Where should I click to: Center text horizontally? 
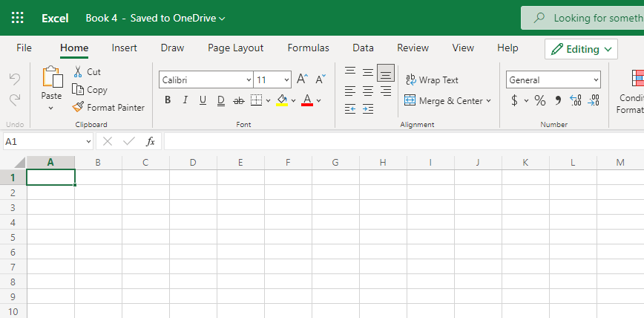pyautogui.click(x=368, y=91)
